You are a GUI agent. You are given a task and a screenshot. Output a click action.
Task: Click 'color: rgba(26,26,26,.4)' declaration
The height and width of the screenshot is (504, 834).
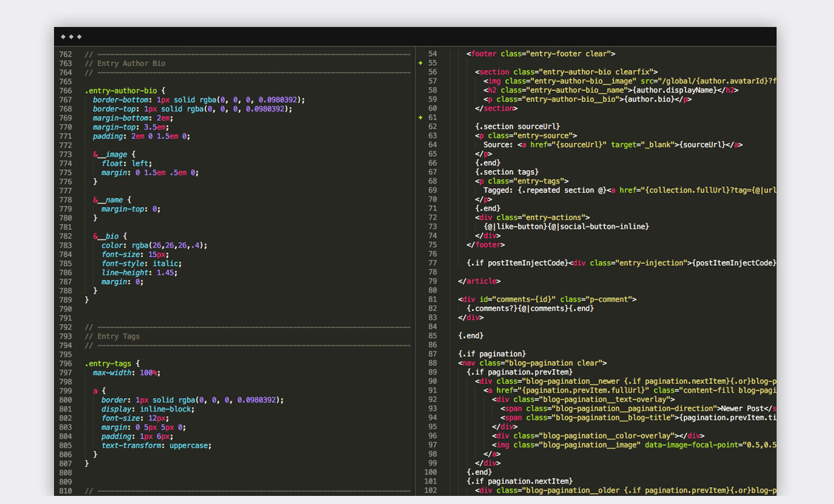tap(155, 246)
